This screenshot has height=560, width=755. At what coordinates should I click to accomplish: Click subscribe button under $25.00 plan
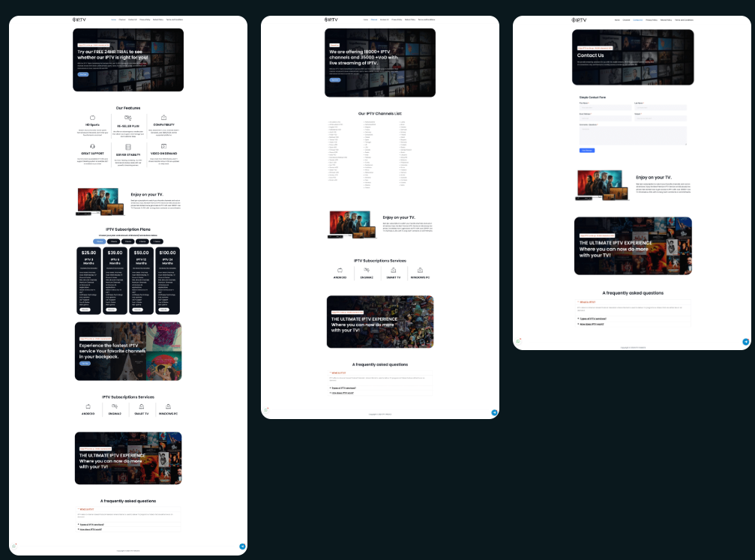(x=85, y=309)
